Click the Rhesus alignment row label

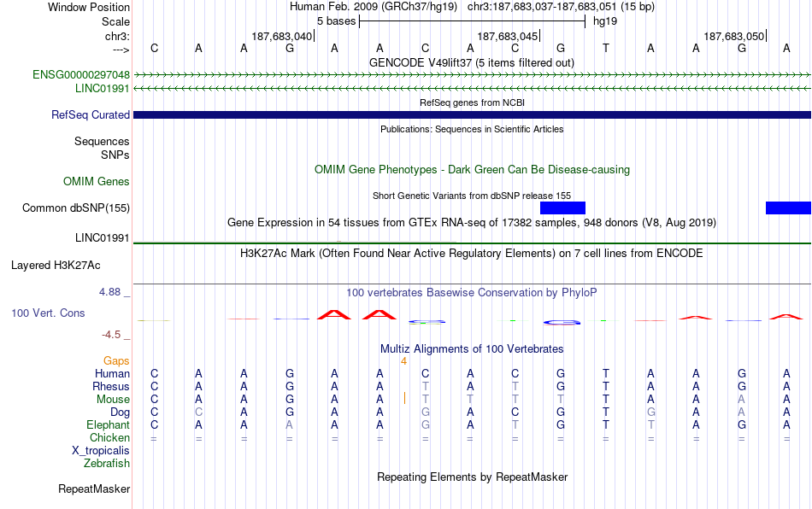click(x=111, y=386)
